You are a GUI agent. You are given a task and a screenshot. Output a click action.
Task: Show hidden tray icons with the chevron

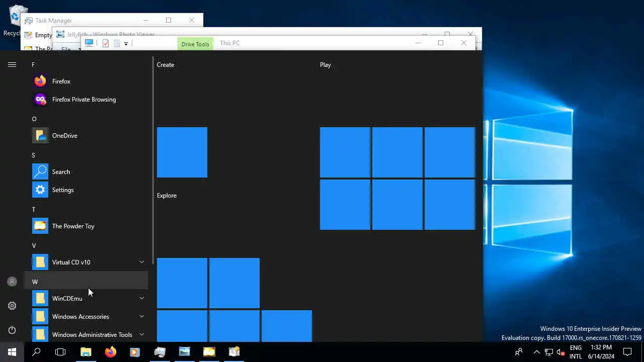tap(536, 352)
